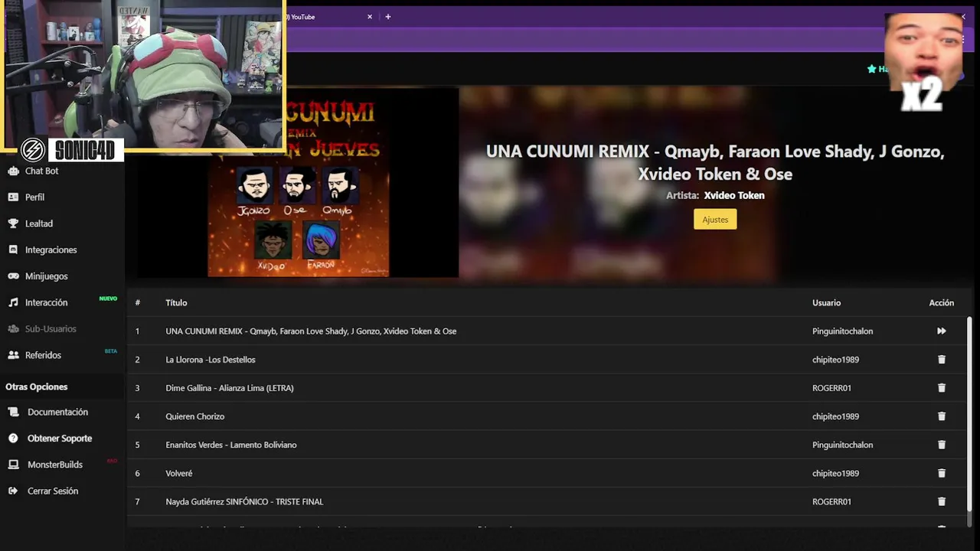
Task: Close the YouTube browser tab
Action: point(370,17)
